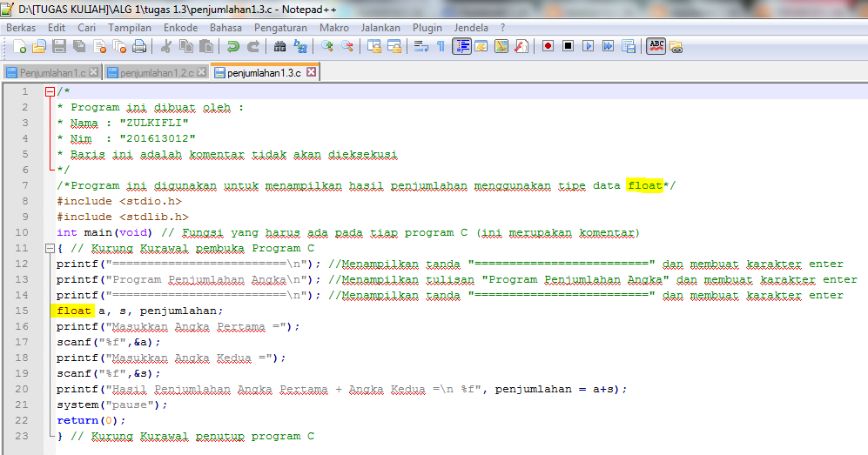Zoom out with the magnifier minus icon
This screenshot has width=868, height=455.
(x=347, y=46)
